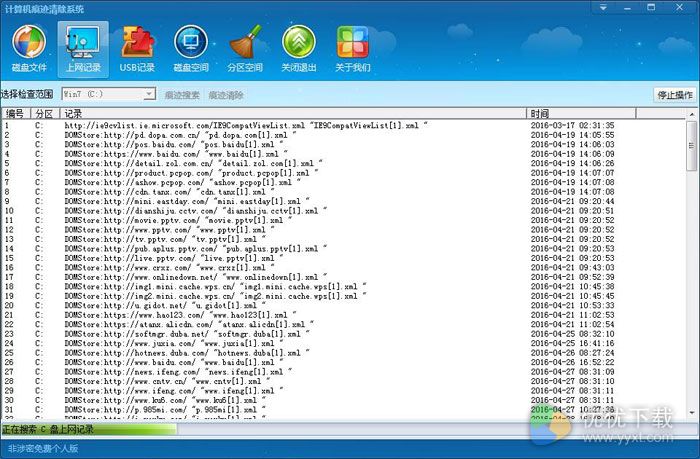Screen dimensions: 700x459
Task: Open the 关于我们 about icon
Action: [353, 49]
